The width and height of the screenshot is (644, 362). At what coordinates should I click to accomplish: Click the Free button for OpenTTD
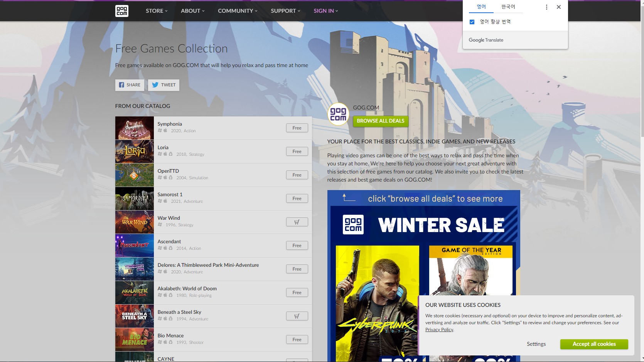click(297, 175)
